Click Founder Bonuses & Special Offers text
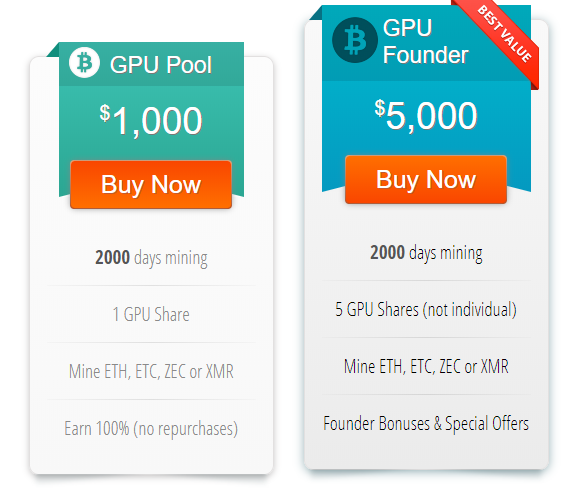Viewport: 574px width, 495px height. tap(426, 424)
